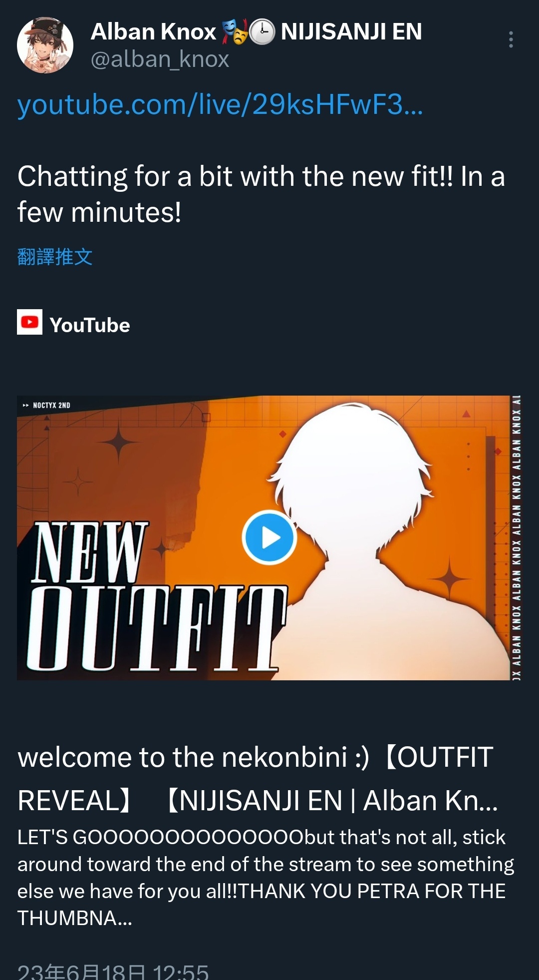Image resolution: width=539 pixels, height=980 pixels.
Task: Open the 'welcome to the nekonbini' card title
Action: coord(258,779)
